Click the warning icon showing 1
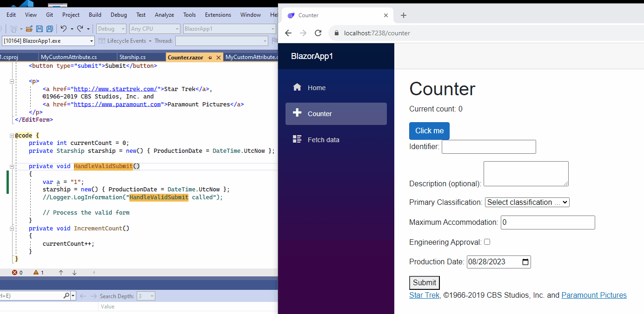 pos(36,273)
